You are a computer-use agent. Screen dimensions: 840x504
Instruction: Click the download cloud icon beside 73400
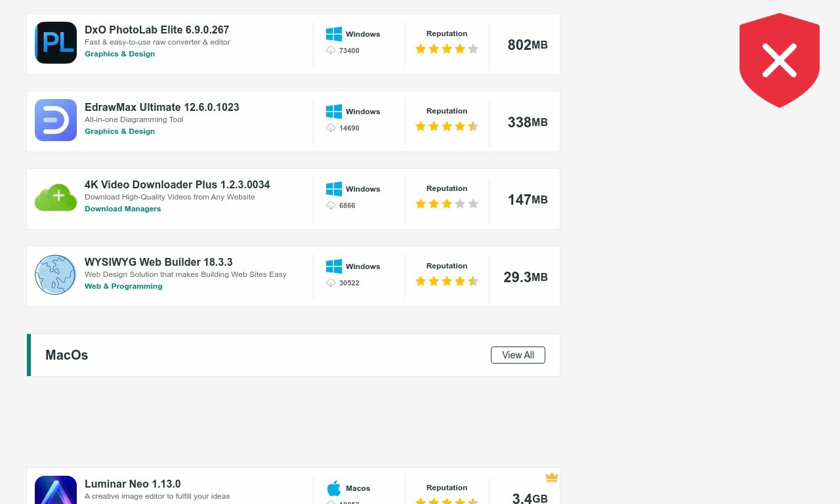[331, 51]
